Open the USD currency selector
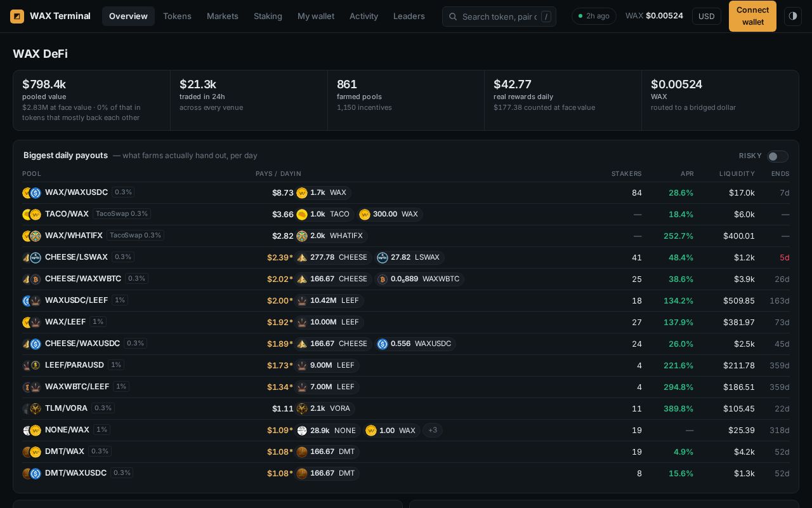812x508 pixels. [707, 17]
